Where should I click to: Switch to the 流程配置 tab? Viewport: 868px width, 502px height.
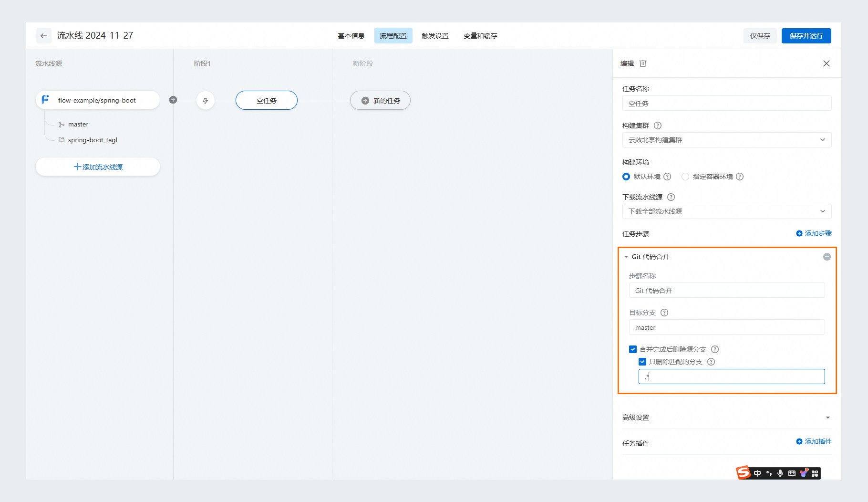click(x=393, y=36)
